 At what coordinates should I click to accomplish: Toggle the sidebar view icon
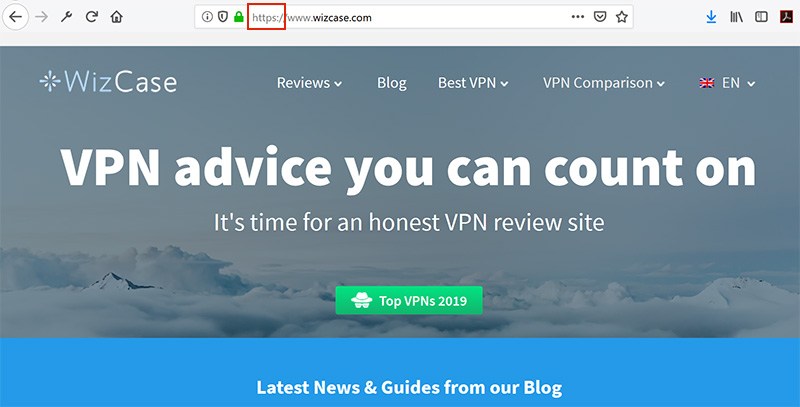click(761, 17)
